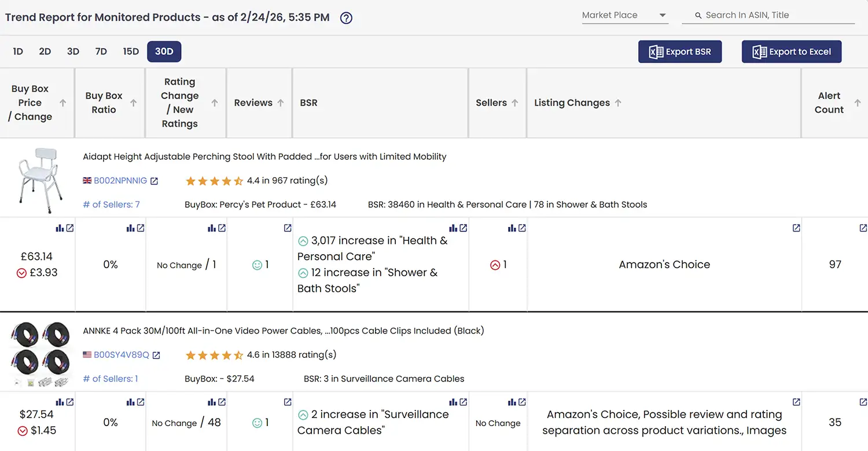Screen dimensions: 868x451
Task: Open the help icon beside the report title
Action: [x=345, y=18]
